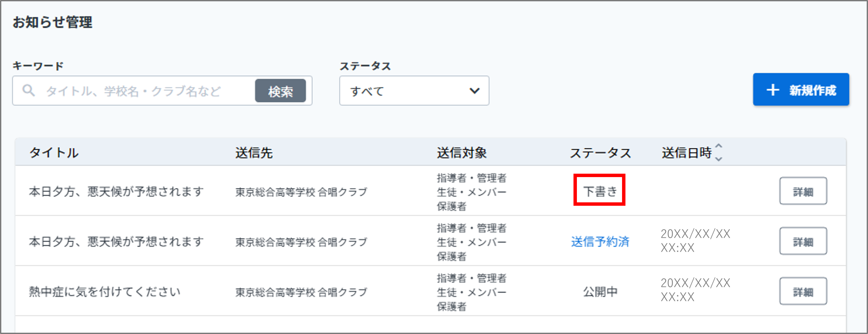Viewport: 868px width, 334px height.
Task: Click the plus icon on 新規作成
Action: (773, 90)
